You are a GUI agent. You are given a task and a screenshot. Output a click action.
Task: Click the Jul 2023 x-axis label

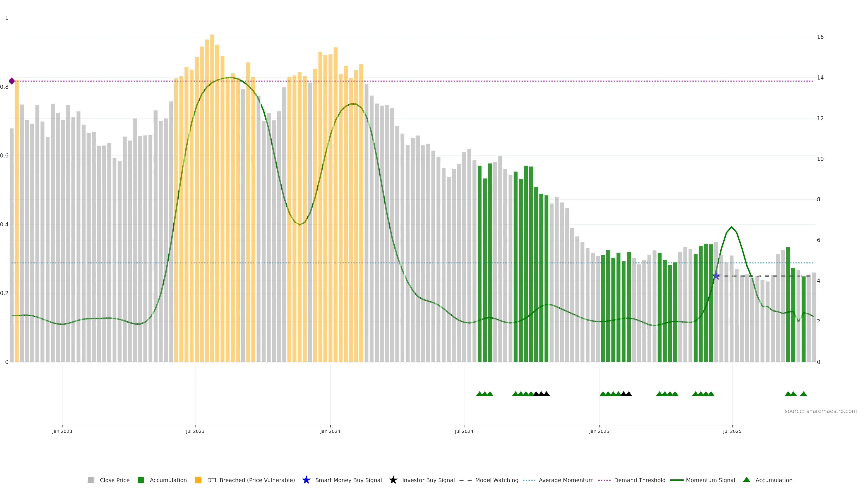195,431
